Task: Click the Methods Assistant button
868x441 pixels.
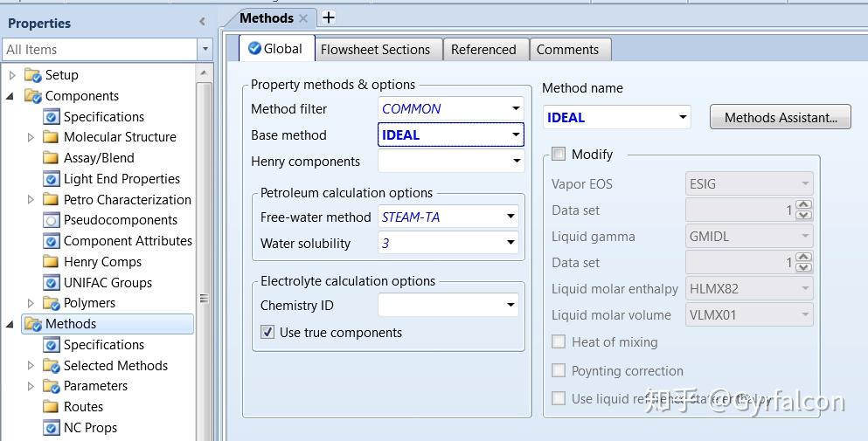Action: click(781, 118)
